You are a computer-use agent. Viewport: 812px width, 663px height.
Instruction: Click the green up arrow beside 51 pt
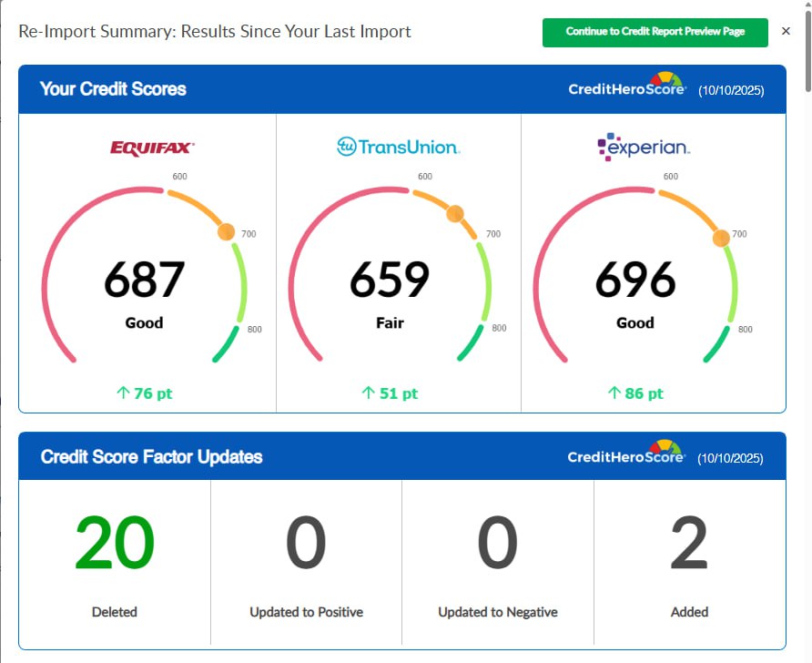click(x=368, y=393)
